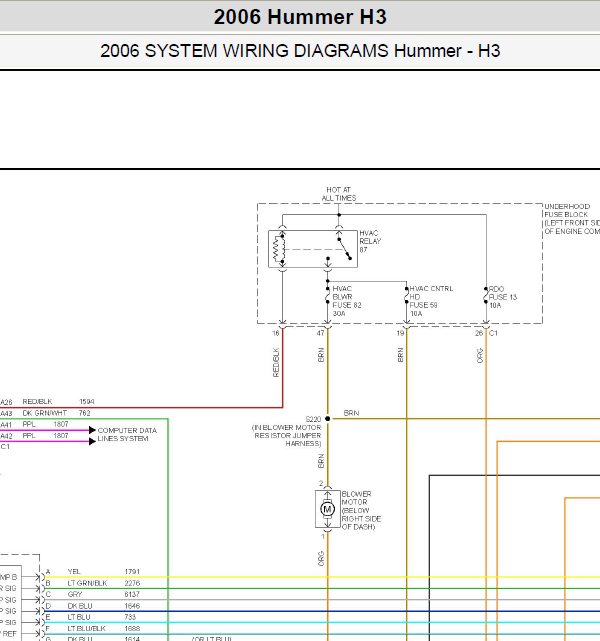Click the HVAC BLWR fuse symbol
Screen dimensions: 600x641
[x=327, y=295]
